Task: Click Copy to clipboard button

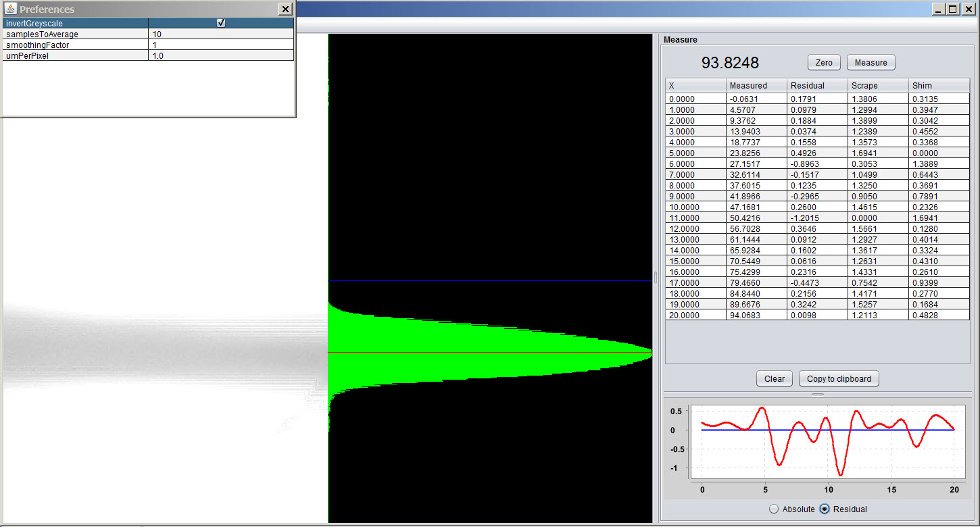Action: (839, 378)
